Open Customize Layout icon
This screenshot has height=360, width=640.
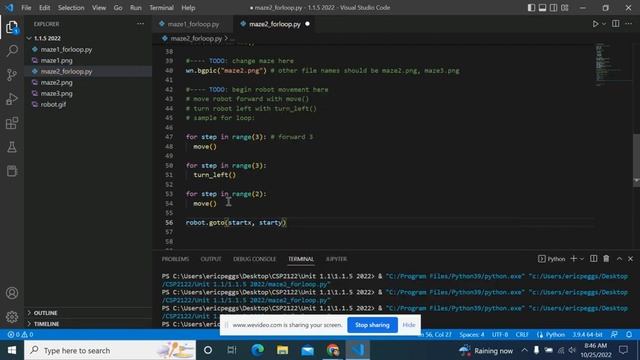565,8
